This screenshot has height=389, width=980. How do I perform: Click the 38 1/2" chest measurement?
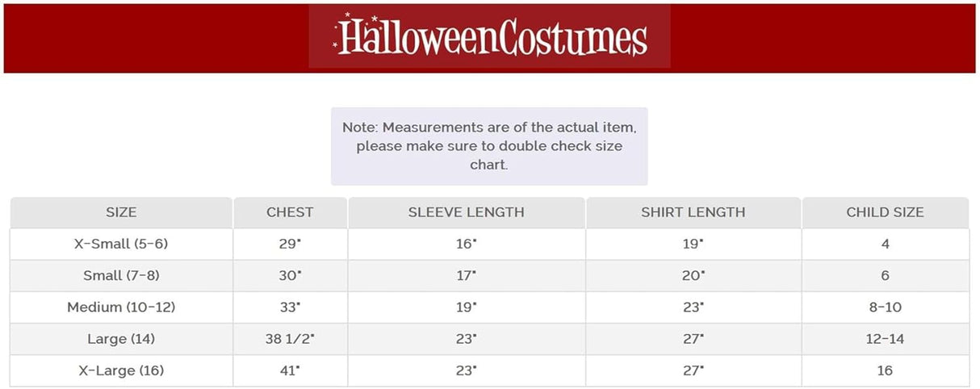(x=290, y=339)
